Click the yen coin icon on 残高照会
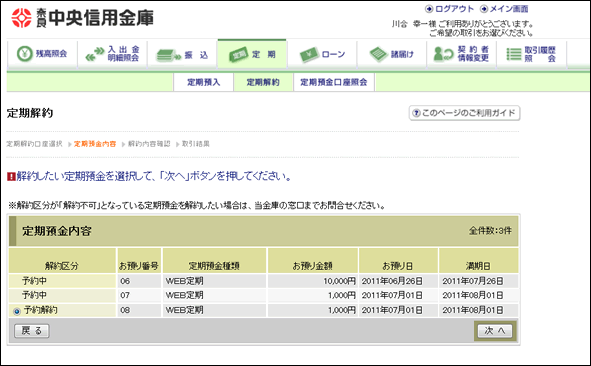The height and width of the screenshot is (366, 591). 25,54
